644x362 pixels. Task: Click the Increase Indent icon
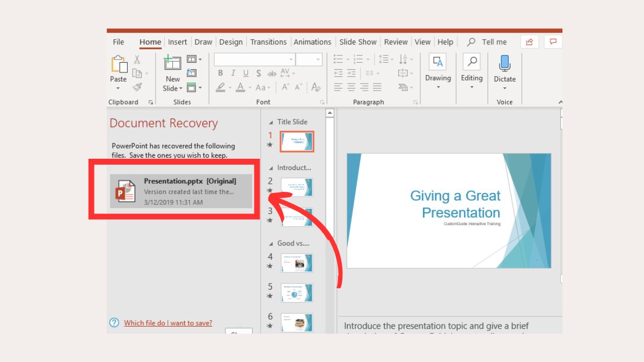[x=351, y=73]
